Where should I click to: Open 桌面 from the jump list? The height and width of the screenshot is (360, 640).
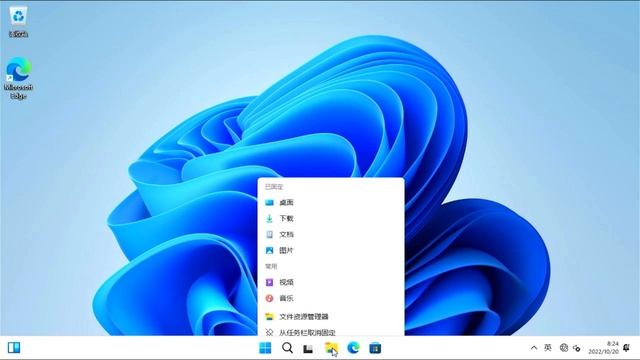click(331, 202)
